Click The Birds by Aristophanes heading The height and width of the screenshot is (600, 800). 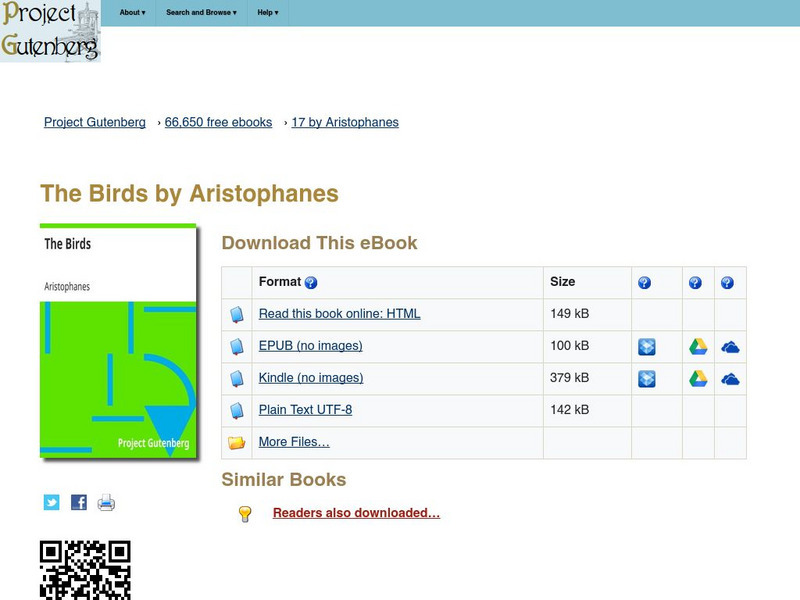[189, 194]
